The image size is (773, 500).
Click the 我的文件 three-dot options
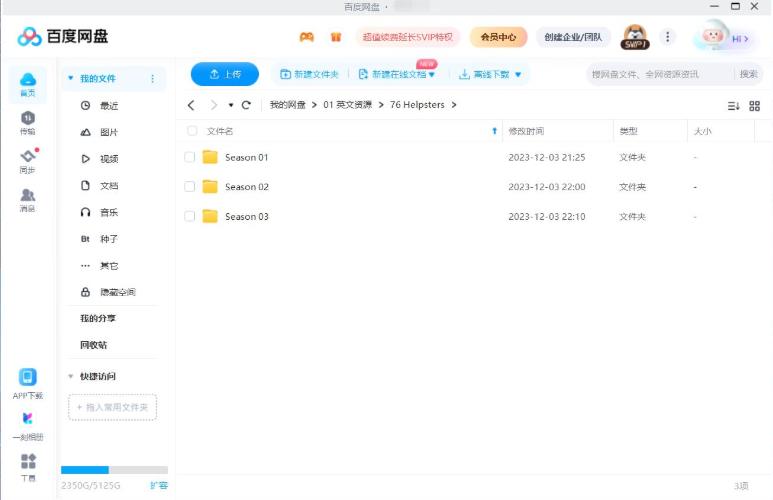152,78
